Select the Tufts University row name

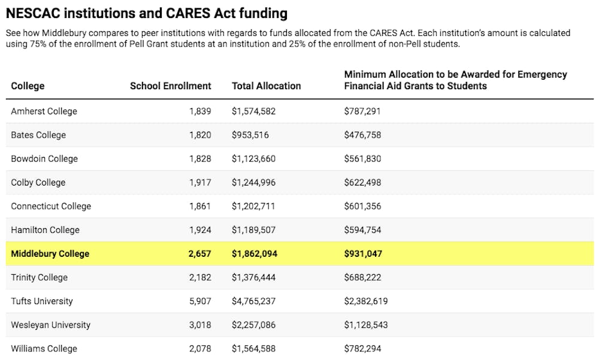42,301
